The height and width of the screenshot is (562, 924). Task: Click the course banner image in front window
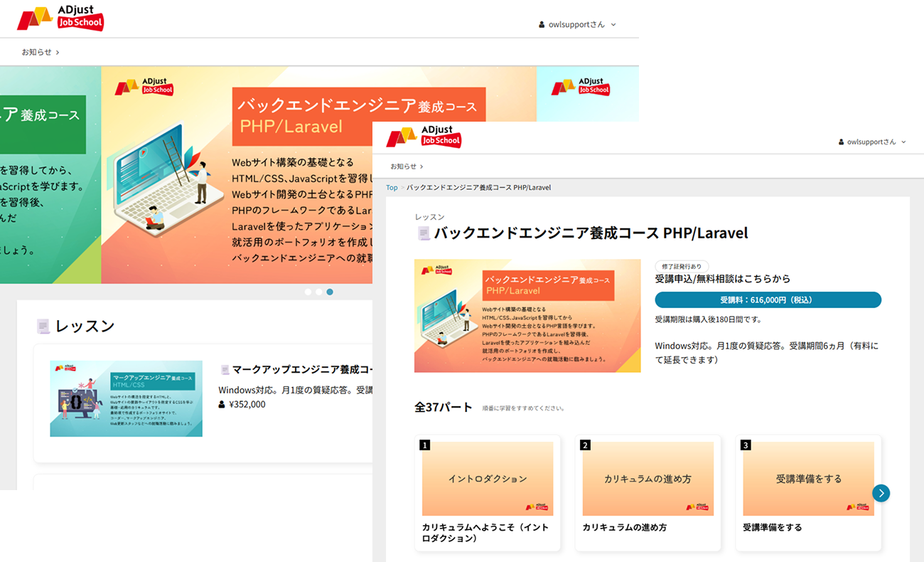[527, 316]
